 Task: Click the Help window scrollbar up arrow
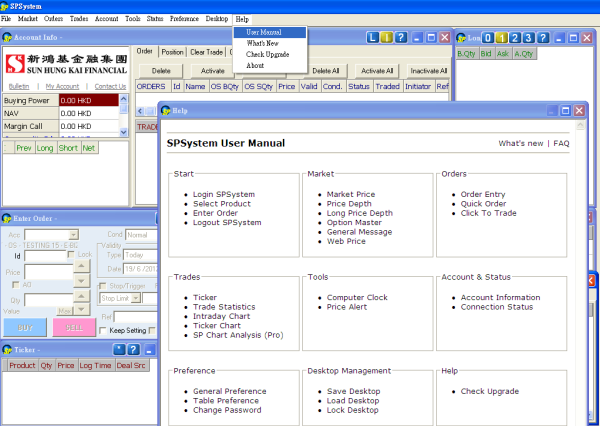click(x=580, y=126)
